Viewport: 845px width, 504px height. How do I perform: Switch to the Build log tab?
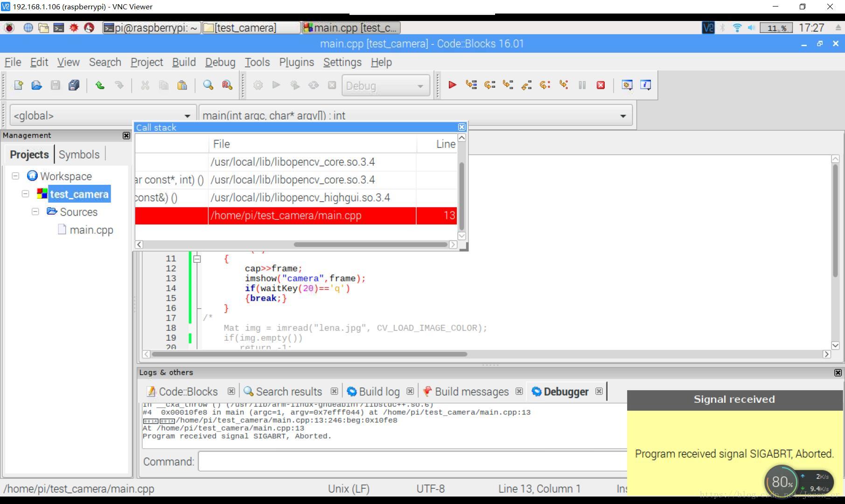pos(374,392)
